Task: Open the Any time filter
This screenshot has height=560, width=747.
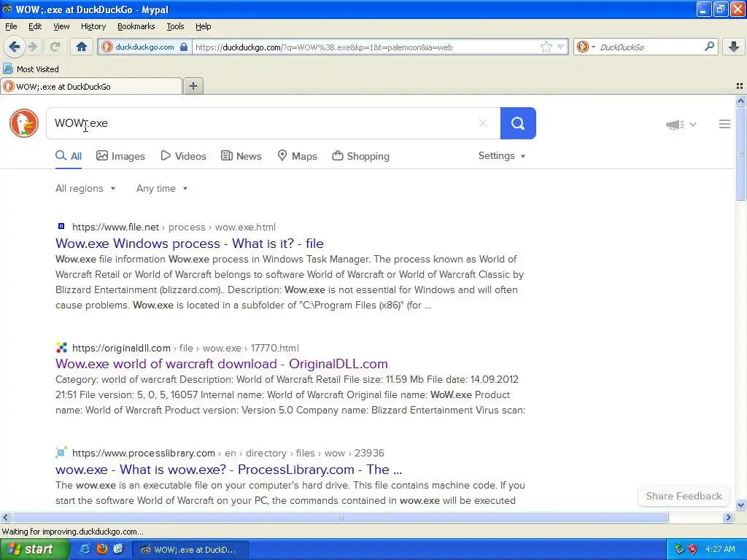Action: 162,189
